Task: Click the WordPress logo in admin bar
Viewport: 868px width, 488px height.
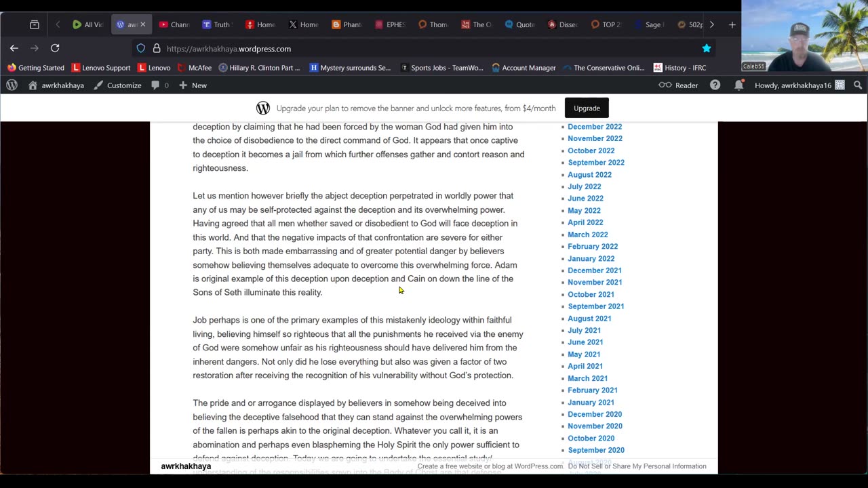Action: pos(12,85)
